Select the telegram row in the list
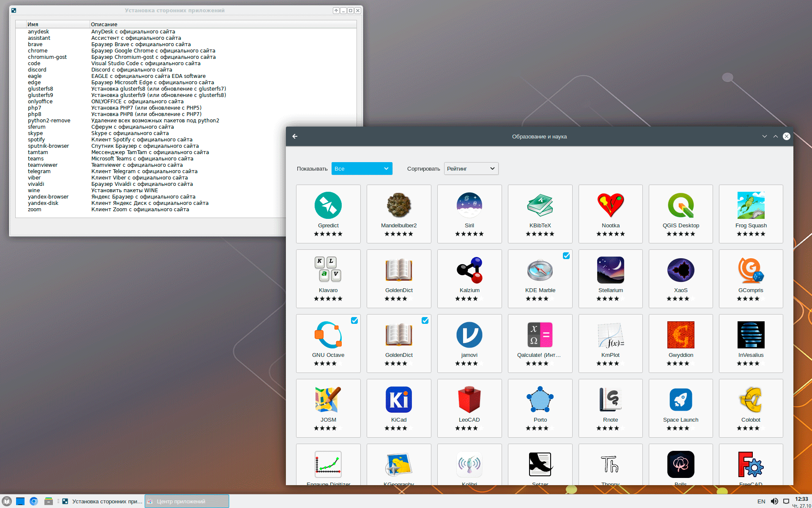Screen dimensions: 812x508 coord(39,171)
